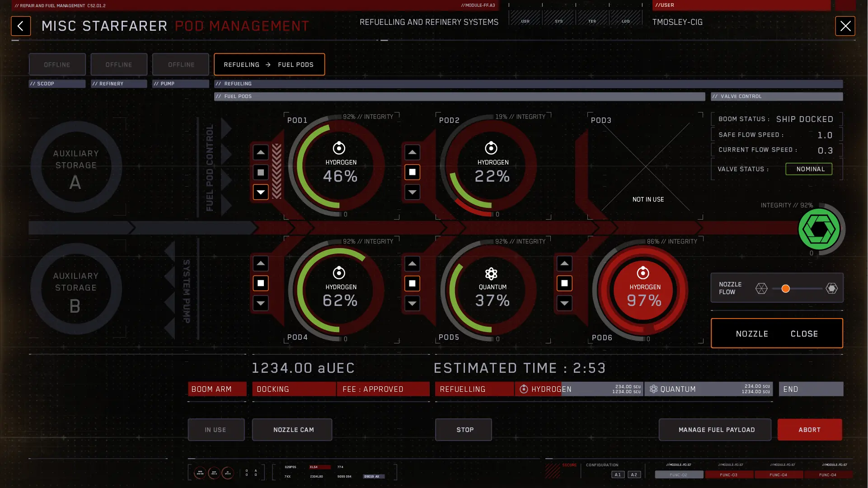Image resolution: width=868 pixels, height=488 pixels.
Task: Click the REFUELLING status step
Action: click(474, 389)
